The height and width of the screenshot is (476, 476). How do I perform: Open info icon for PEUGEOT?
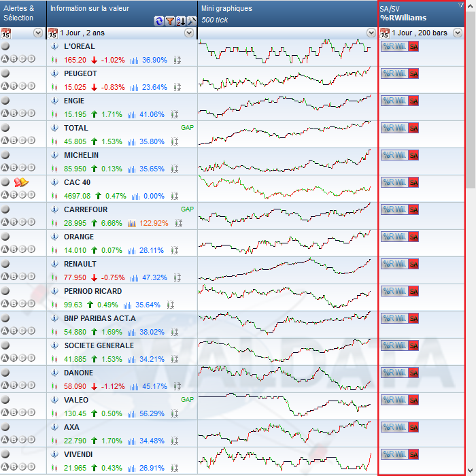click(54, 73)
